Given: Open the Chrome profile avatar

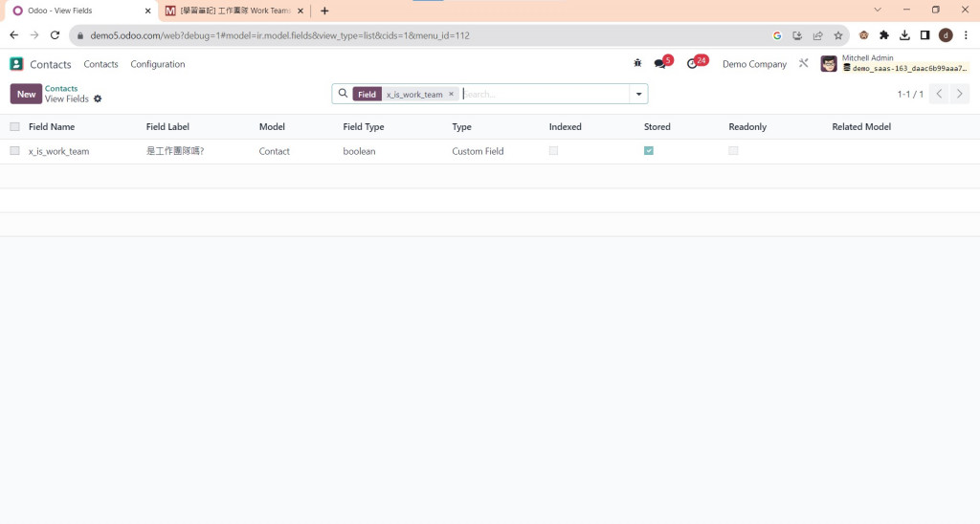Looking at the screenshot, I should coord(946,35).
